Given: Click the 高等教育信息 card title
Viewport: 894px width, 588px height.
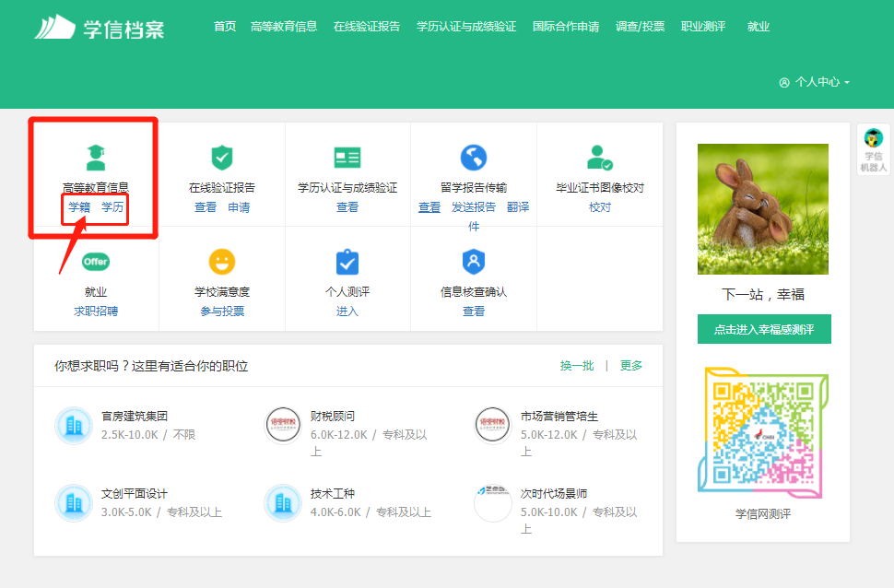Looking at the screenshot, I should point(96,188).
